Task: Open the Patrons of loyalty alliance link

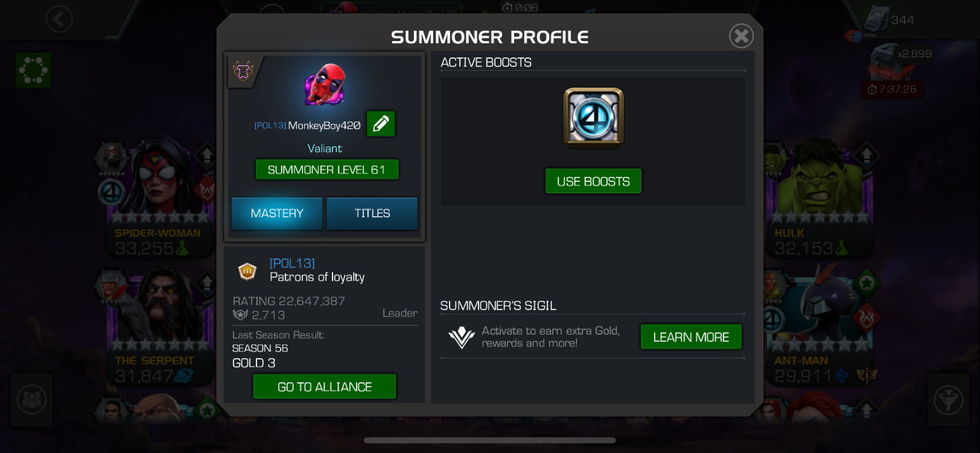Action: point(317,270)
